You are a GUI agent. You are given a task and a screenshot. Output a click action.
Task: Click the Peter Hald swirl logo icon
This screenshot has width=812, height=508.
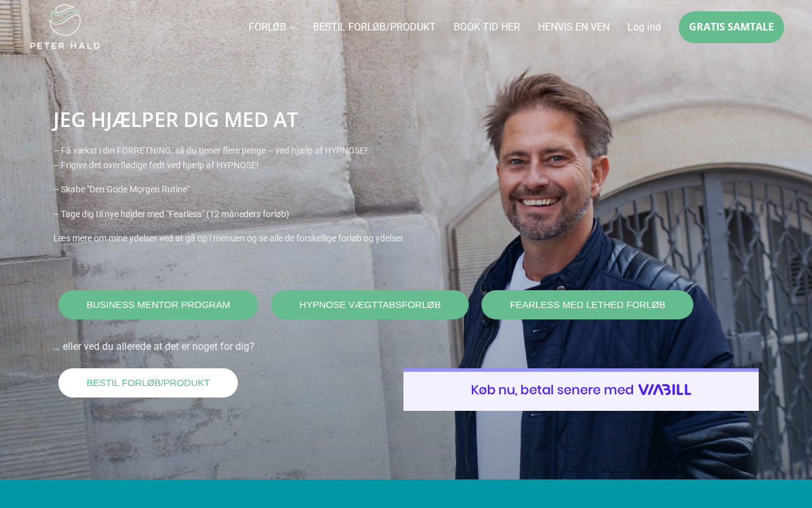(66, 20)
